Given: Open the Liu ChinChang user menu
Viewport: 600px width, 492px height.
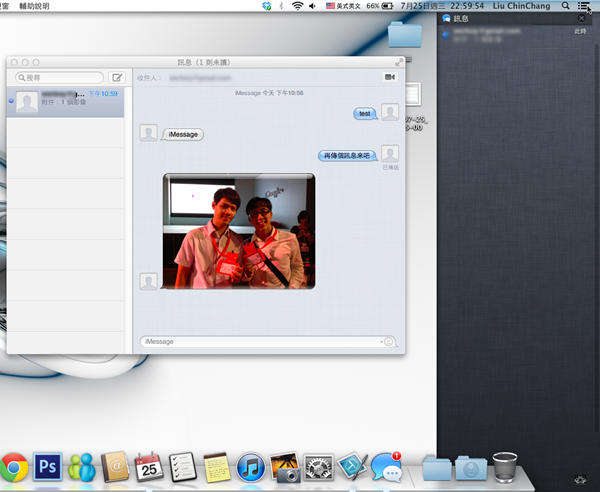Looking at the screenshot, I should (x=523, y=6).
